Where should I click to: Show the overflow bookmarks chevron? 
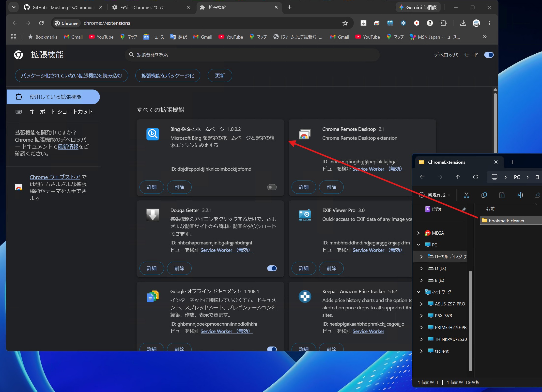point(485,37)
